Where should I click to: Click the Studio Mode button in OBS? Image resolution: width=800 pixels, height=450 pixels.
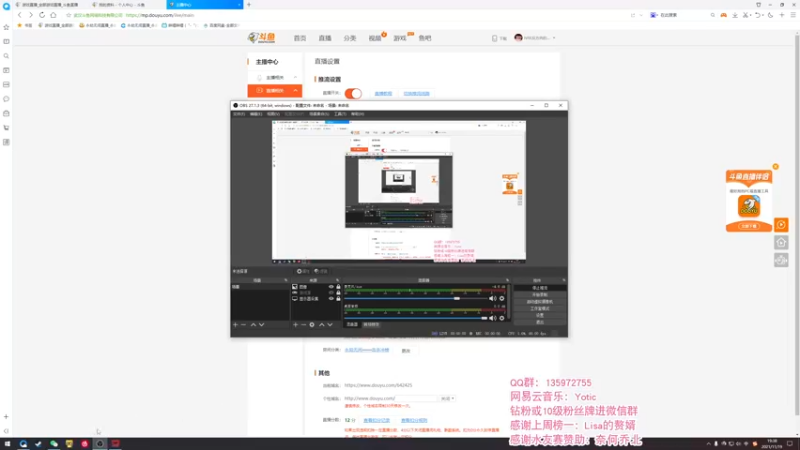pos(540,309)
